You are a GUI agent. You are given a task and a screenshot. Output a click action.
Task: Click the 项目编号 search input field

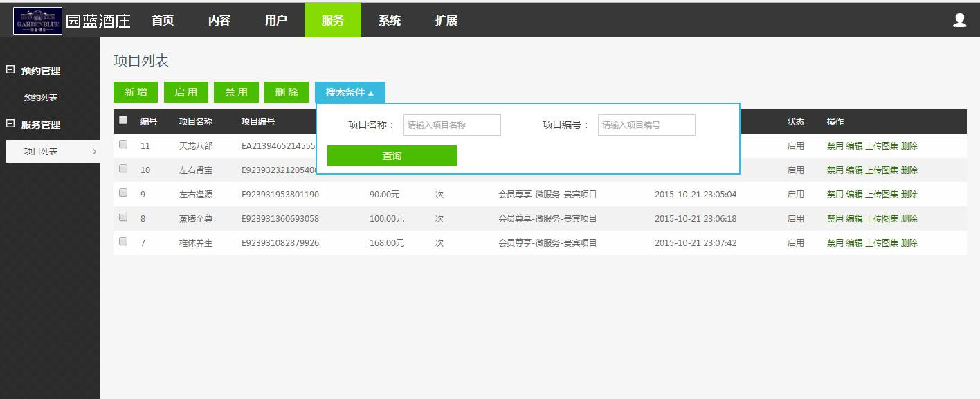646,125
